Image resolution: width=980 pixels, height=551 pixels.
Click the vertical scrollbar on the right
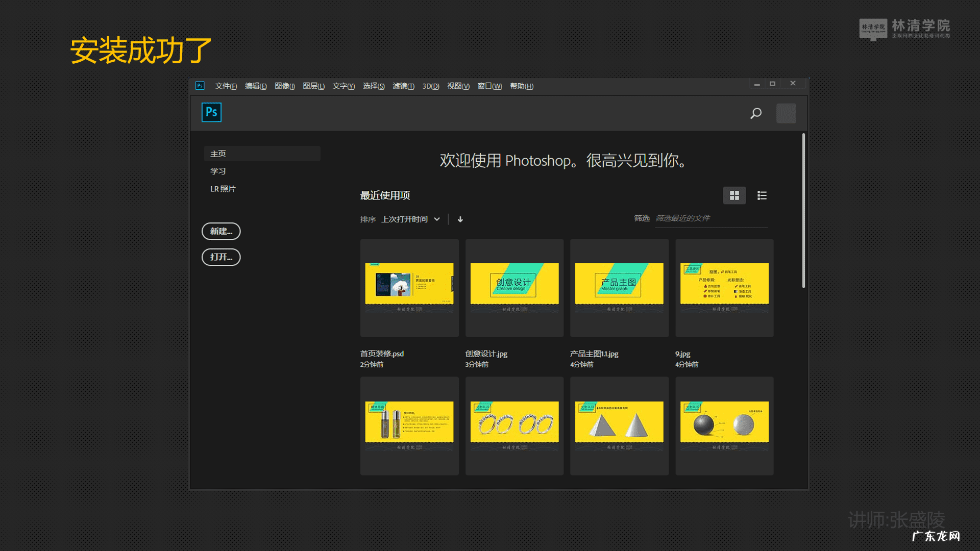tap(803, 210)
